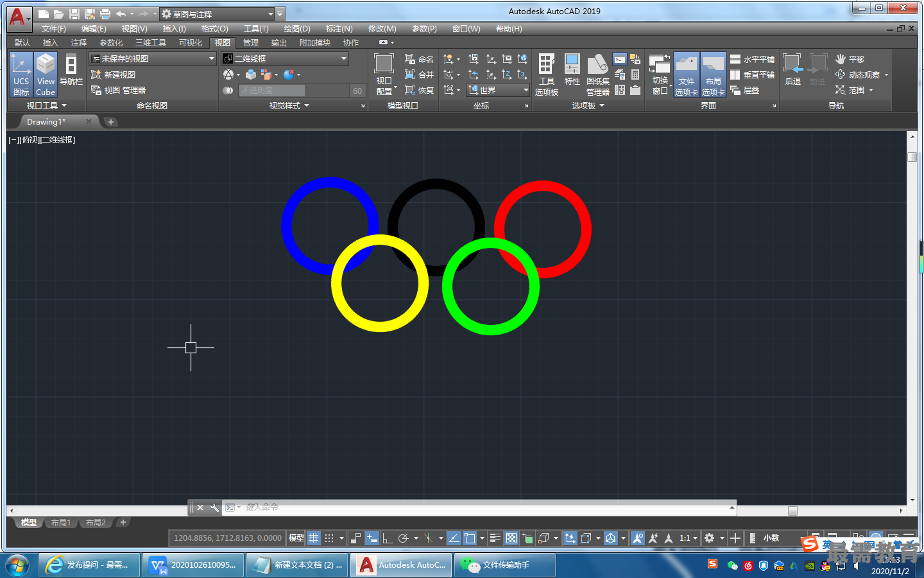Click 模型 button in status bar
The image size is (924, 578).
coord(296,538)
